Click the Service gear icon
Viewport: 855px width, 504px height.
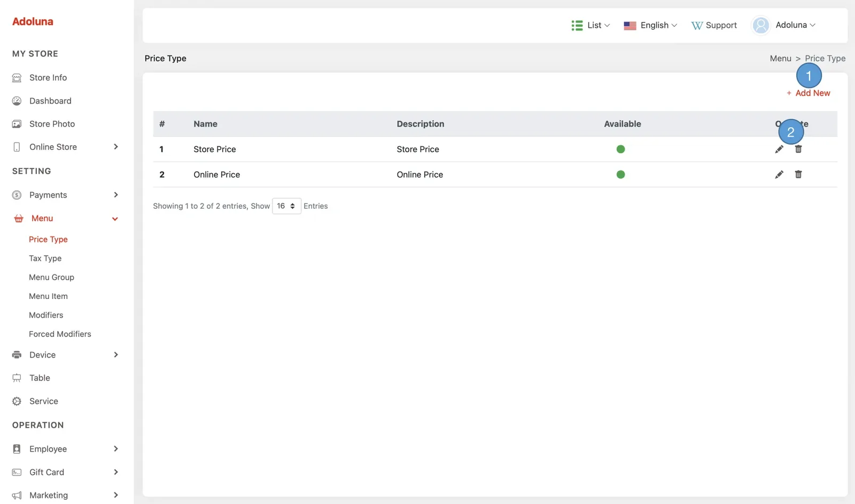[x=17, y=401]
